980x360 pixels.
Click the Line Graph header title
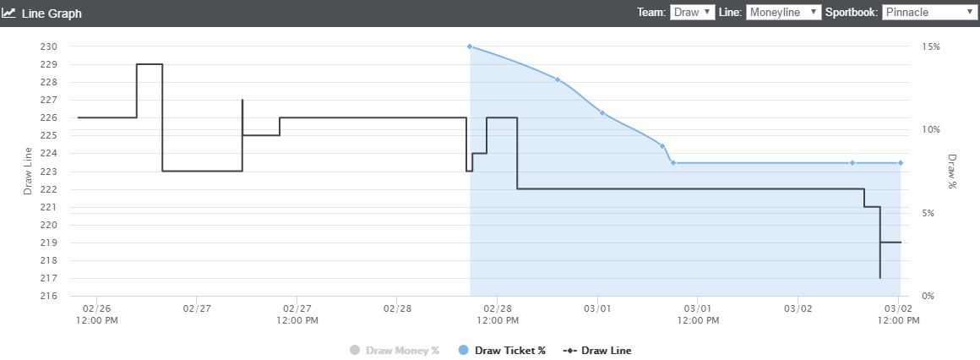(x=52, y=14)
